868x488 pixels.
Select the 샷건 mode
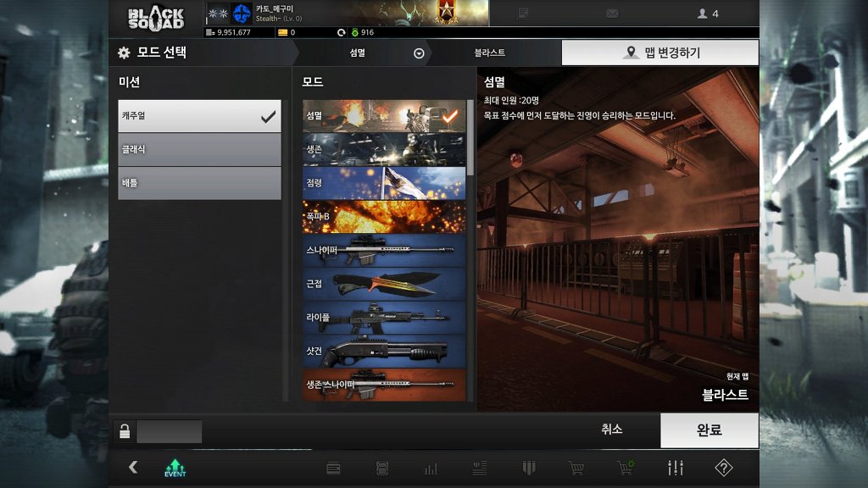(384, 351)
